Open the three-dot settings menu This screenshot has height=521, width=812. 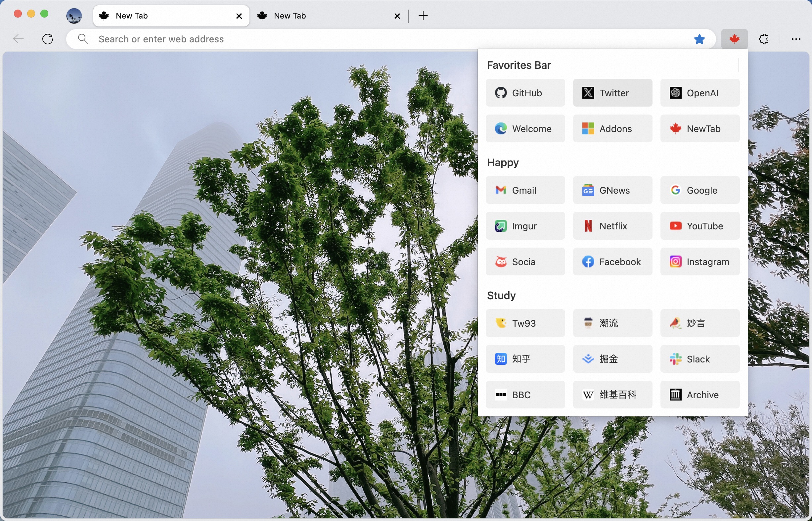(796, 39)
